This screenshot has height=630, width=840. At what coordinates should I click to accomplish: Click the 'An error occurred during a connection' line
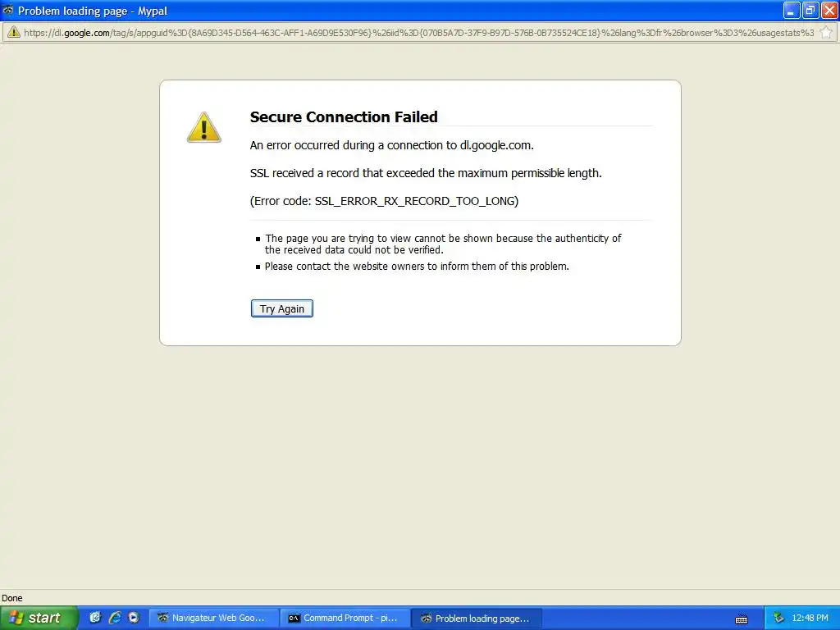coord(391,146)
